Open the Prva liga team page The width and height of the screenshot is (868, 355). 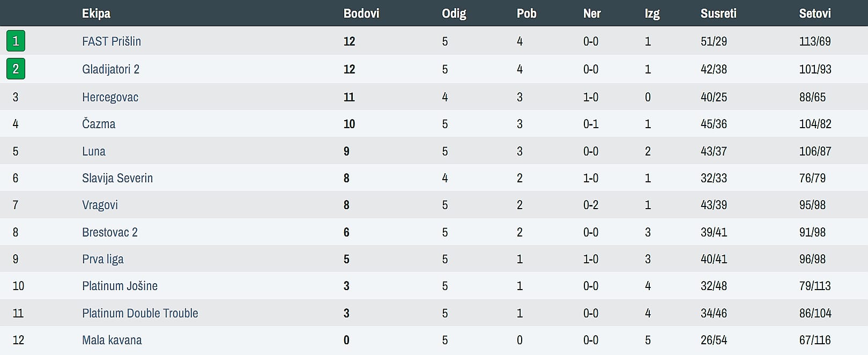click(102, 259)
